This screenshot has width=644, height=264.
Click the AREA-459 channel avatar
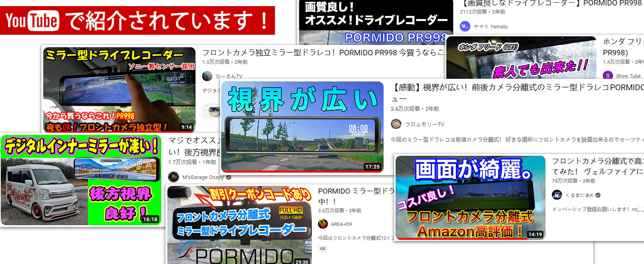click(x=323, y=224)
